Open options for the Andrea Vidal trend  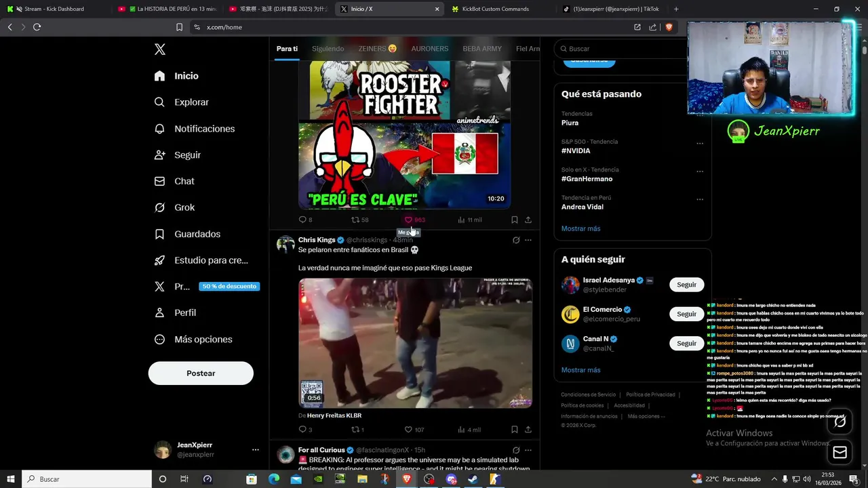coord(700,200)
